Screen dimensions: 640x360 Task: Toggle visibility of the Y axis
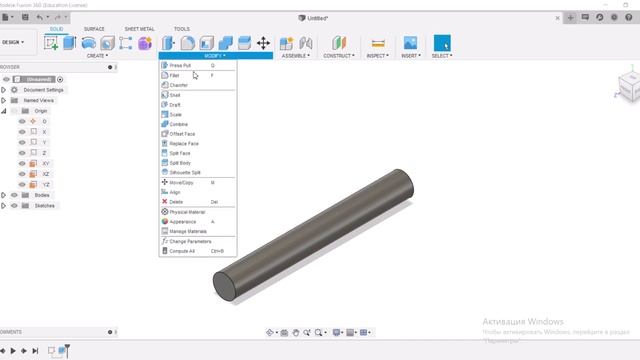point(22,142)
